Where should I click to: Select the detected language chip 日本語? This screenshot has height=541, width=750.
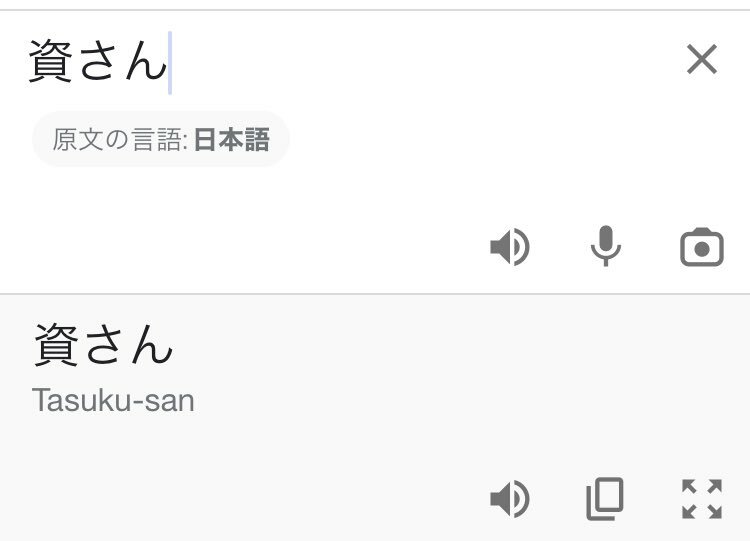click(x=161, y=139)
